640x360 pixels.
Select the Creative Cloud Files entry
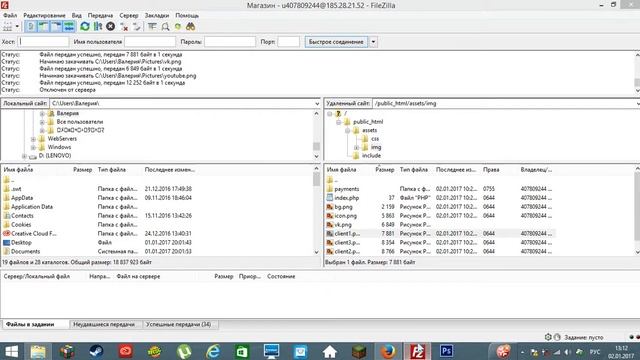33,233
